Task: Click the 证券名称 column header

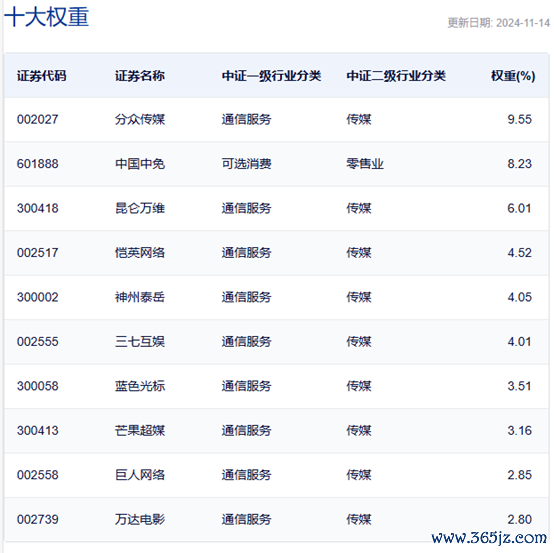Action: coord(140,76)
